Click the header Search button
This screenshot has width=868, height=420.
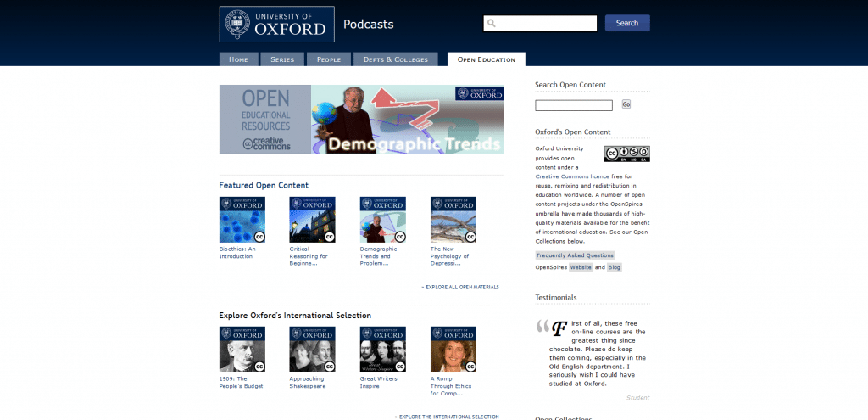627,23
